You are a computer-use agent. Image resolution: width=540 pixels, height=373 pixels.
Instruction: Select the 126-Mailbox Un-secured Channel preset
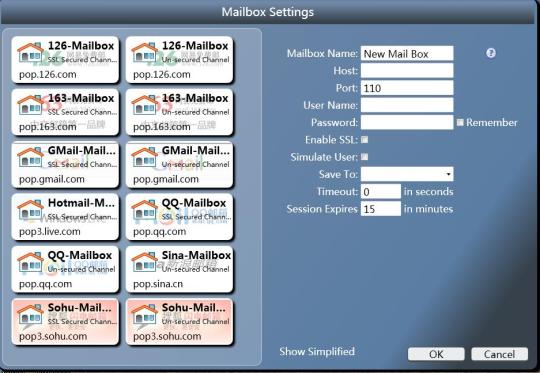[x=179, y=60]
